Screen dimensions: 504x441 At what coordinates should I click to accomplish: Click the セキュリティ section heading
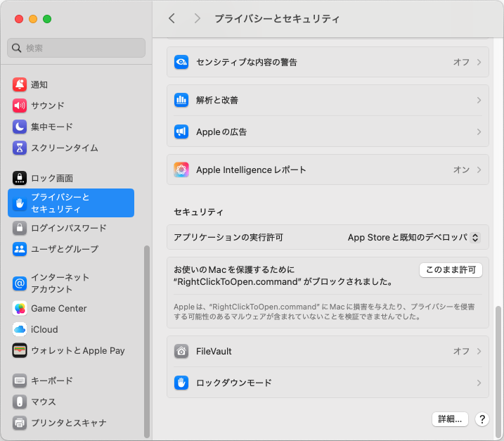pos(198,212)
